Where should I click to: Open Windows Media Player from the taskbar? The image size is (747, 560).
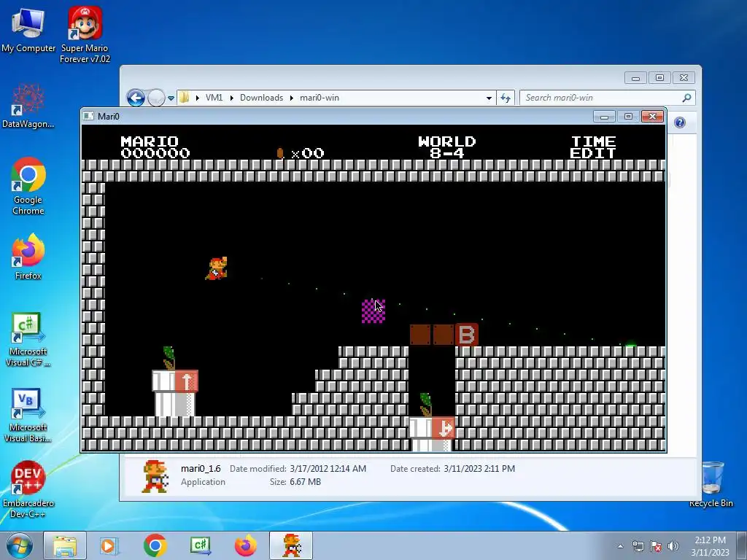click(x=108, y=545)
